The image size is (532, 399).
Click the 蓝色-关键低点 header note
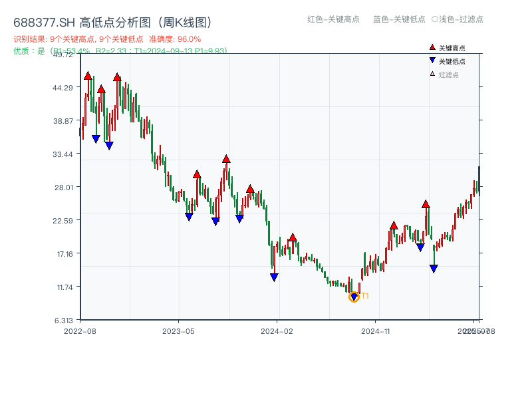click(399, 19)
